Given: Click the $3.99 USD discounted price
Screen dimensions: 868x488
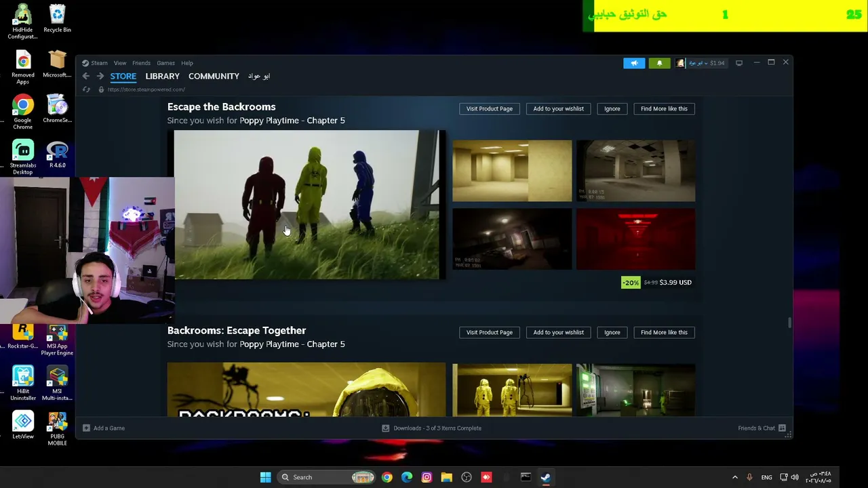Looking at the screenshot, I should pyautogui.click(x=675, y=283).
